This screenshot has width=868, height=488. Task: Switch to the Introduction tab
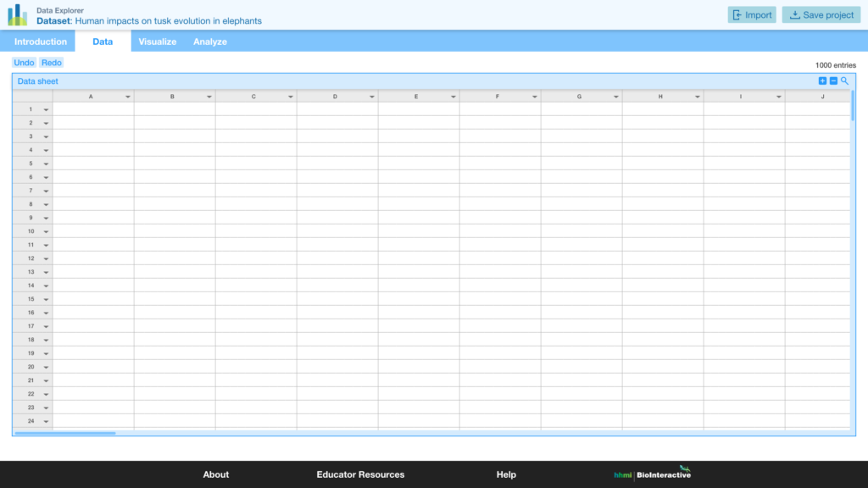(40, 41)
